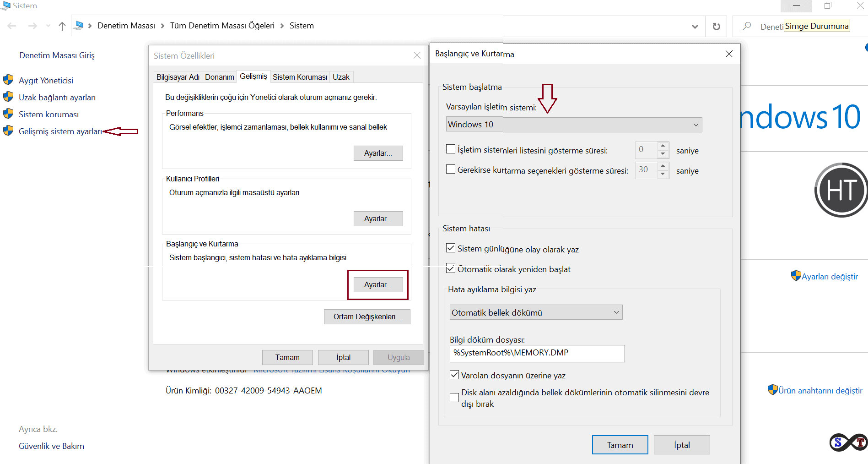Expand the chevron before Denetim Masası breadcrumb

pos(90,26)
